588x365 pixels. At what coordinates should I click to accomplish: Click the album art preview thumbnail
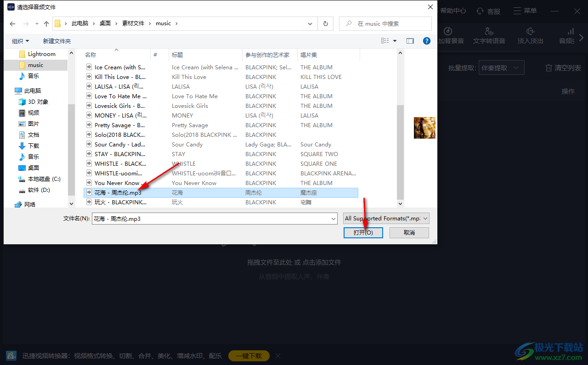424,128
